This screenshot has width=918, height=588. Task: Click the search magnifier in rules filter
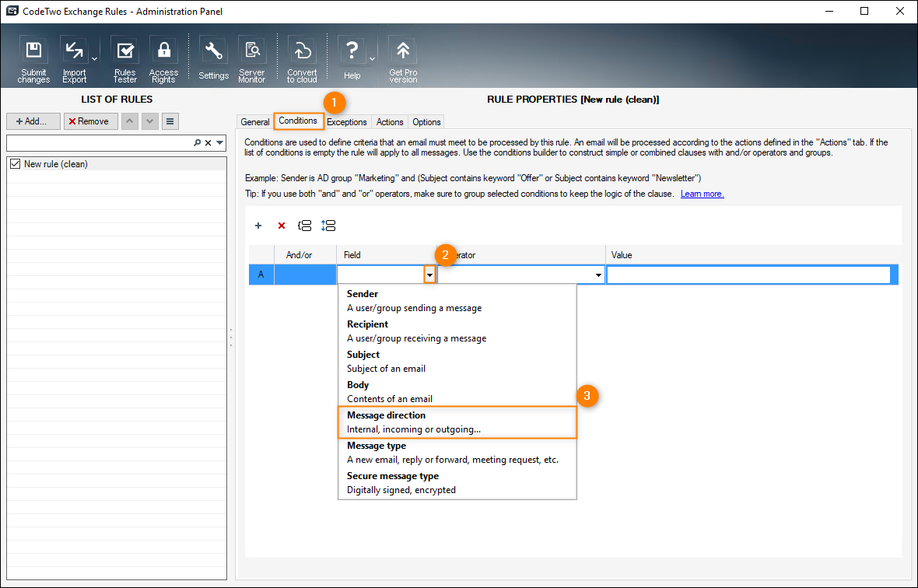pos(198,143)
